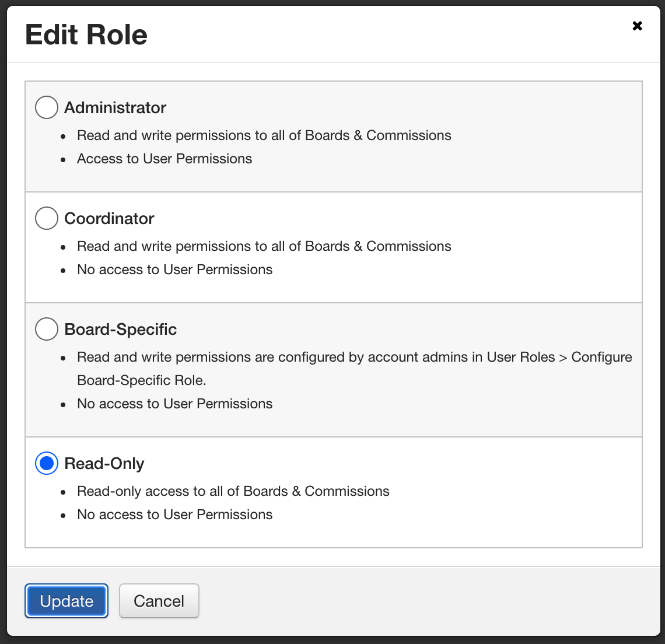Click the Coordinator role label
665x644 pixels.
pyautogui.click(x=109, y=218)
